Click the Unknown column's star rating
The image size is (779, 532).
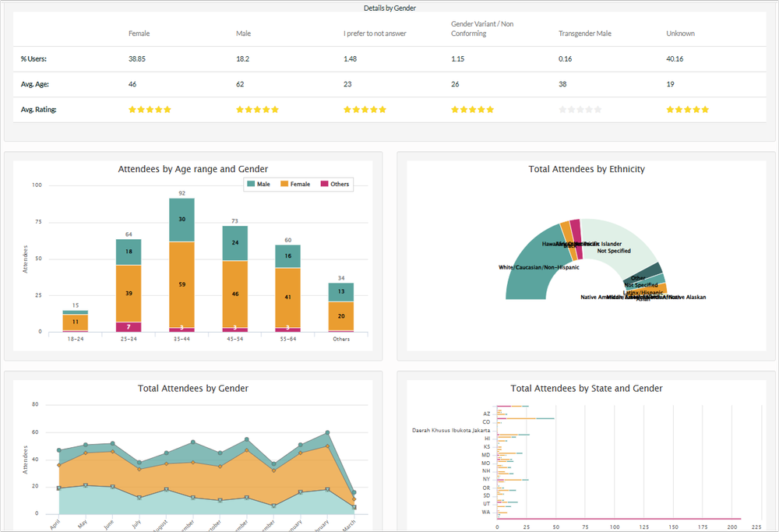click(x=688, y=109)
